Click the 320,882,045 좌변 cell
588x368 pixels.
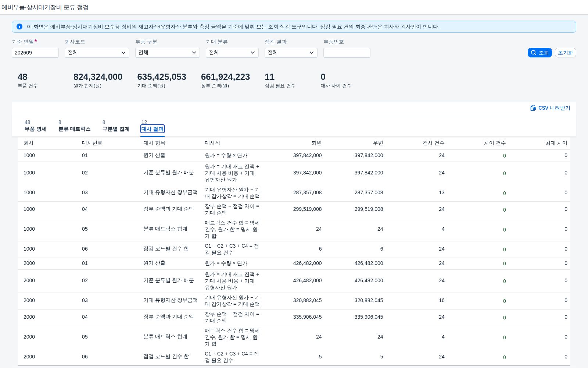click(x=307, y=300)
